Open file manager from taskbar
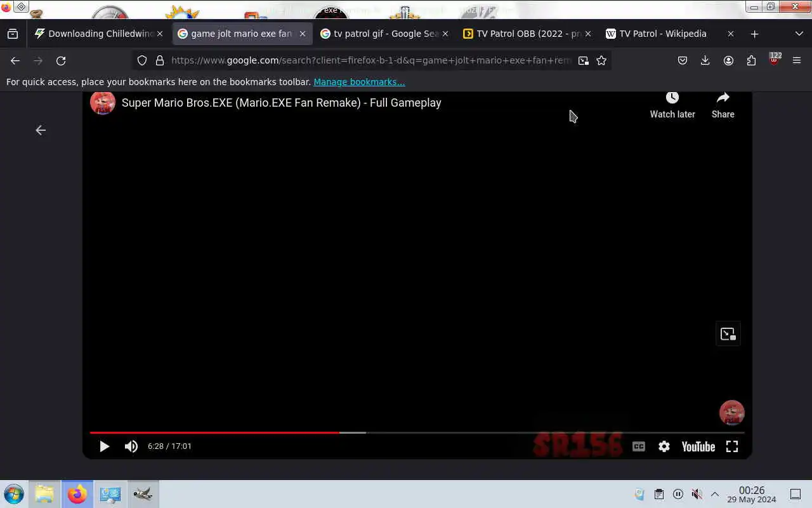The image size is (812, 508). point(44,494)
